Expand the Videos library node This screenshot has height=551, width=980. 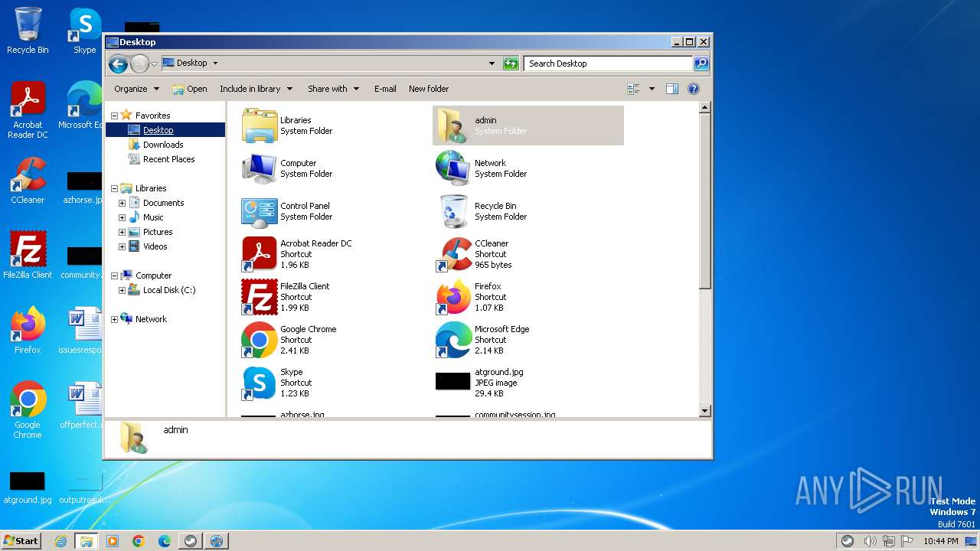click(x=122, y=246)
